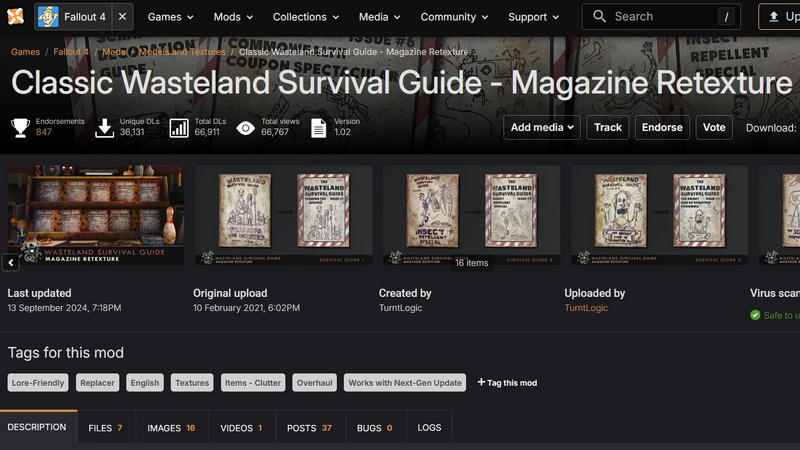Open the Survival Guide 3 comparison thumbnail
The width and height of the screenshot is (800, 450).
click(x=660, y=215)
